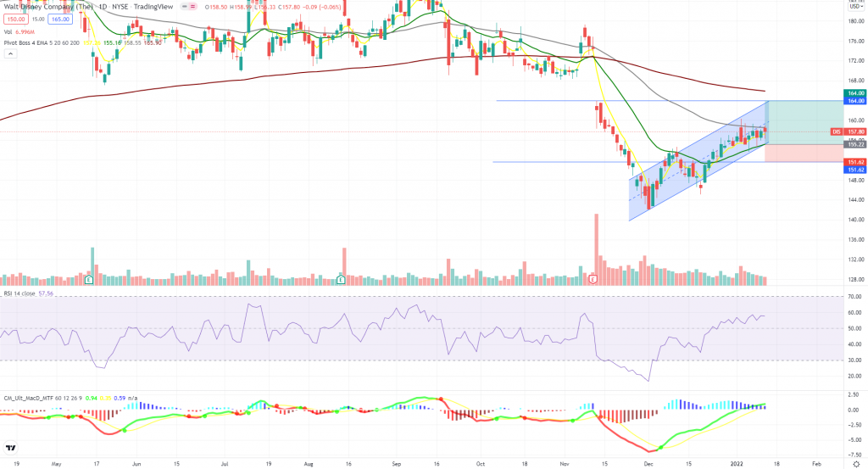Click the earnings E marker near November
Viewport: 868px width, 469px height.
click(x=593, y=280)
